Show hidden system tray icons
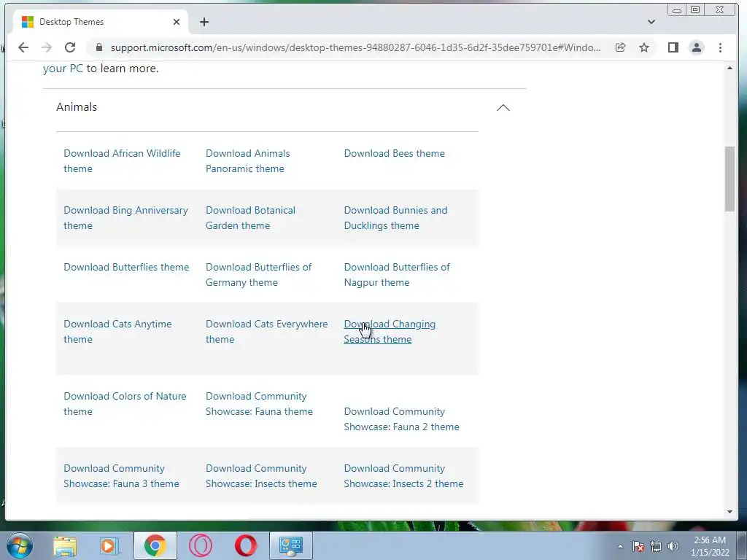The image size is (747, 560). pos(620,546)
